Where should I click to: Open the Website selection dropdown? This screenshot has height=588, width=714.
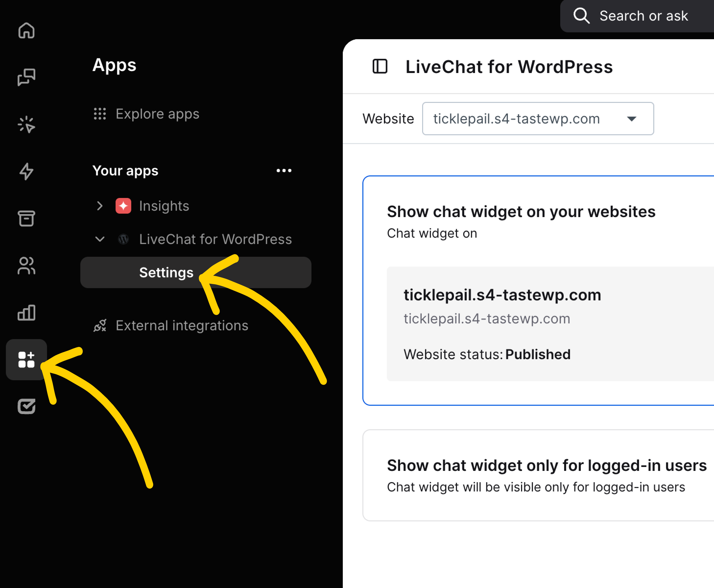[538, 119]
